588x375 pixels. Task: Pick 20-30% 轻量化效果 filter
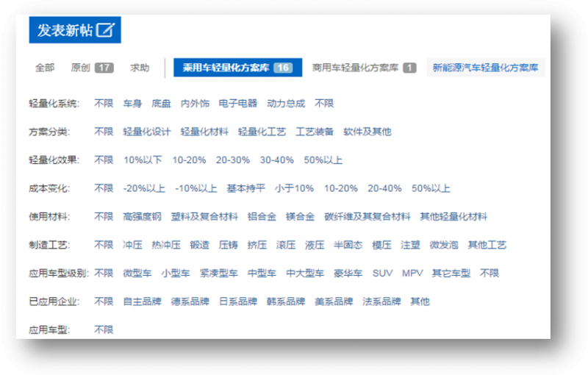232,160
